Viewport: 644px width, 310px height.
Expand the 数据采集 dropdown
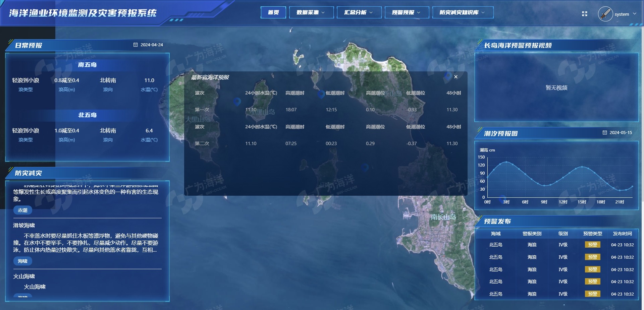pyautogui.click(x=311, y=12)
